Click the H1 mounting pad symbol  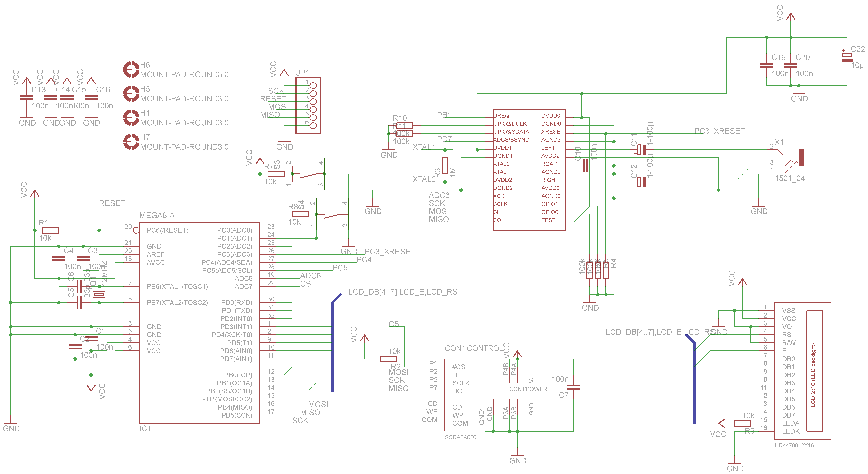tap(131, 118)
